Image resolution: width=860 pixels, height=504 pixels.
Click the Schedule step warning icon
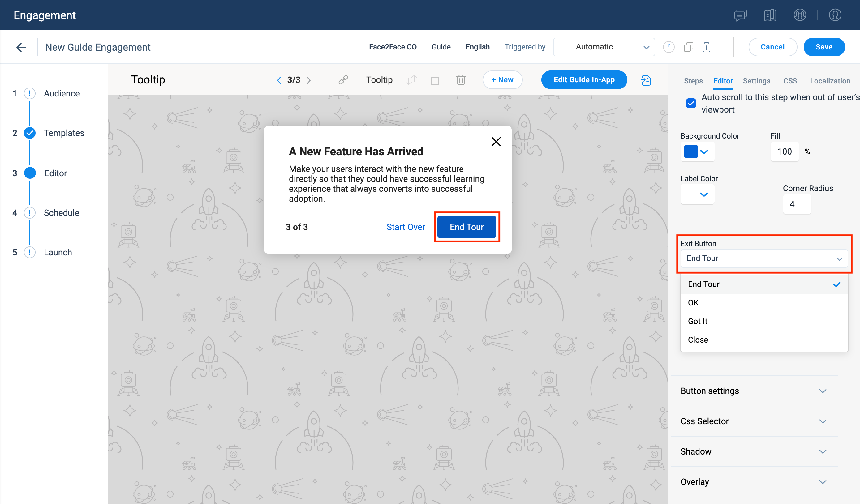point(30,213)
